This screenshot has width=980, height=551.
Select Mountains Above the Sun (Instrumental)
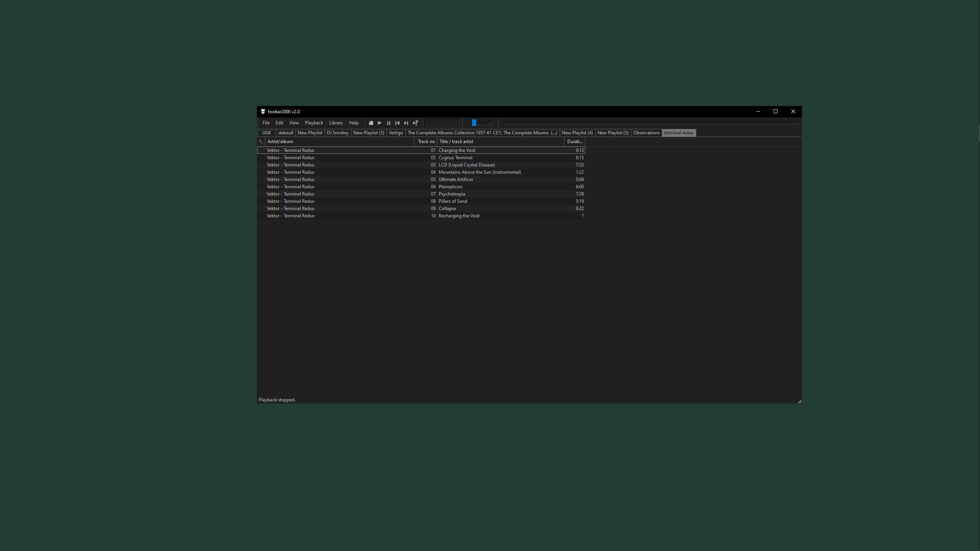(421, 172)
